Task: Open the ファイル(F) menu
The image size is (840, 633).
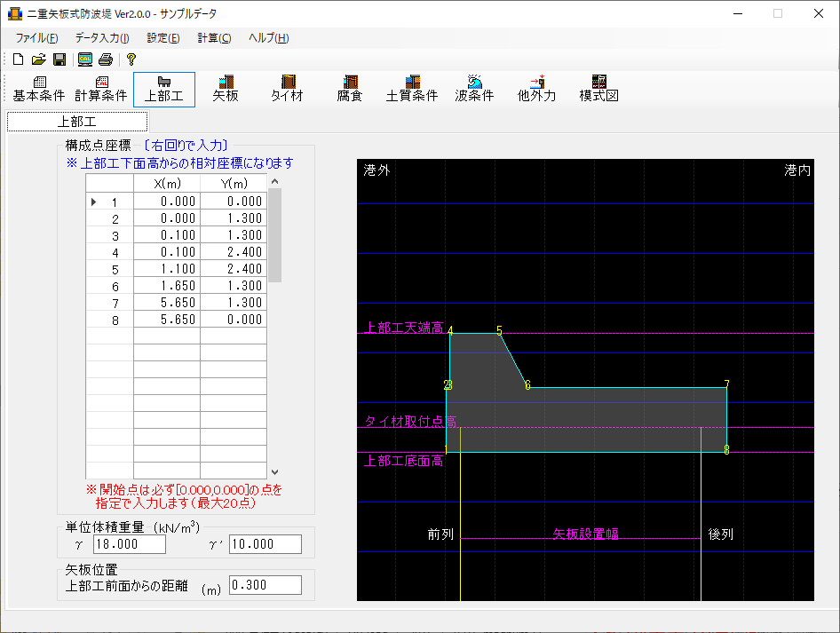Action: tap(36, 38)
